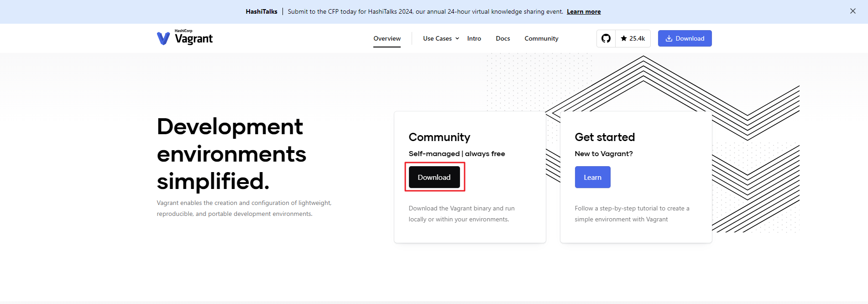Click the 'Development environments simplified.' headline
The width and height of the screenshot is (868, 304).
[x=231, y=154]
